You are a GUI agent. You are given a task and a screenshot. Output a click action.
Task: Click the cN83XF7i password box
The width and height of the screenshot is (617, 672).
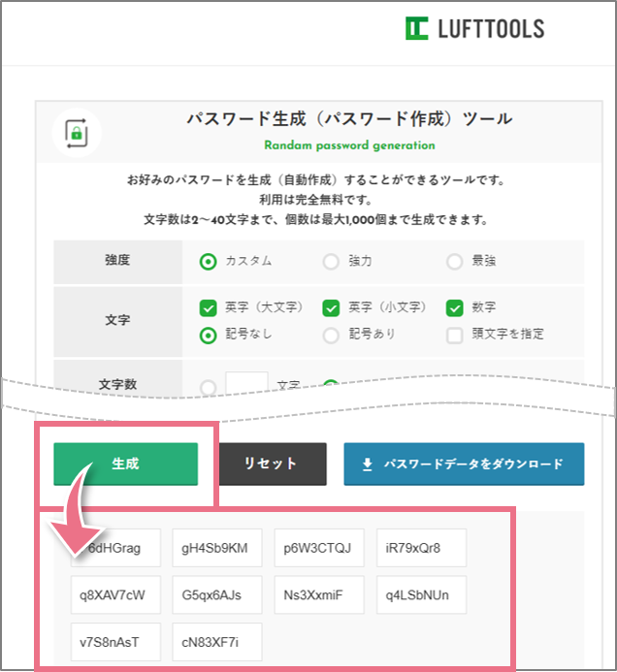click(216, 642)
